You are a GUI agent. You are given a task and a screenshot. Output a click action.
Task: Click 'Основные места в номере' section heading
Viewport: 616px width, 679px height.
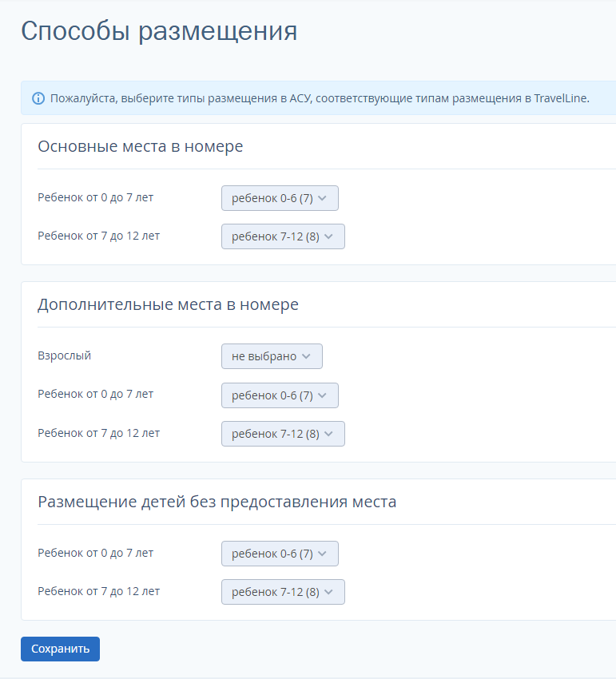tap(141, 146)
